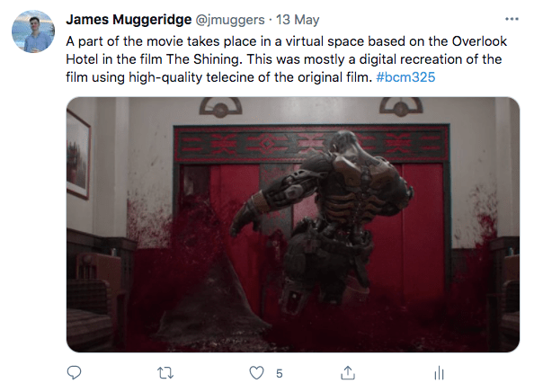Click James Muggeridge's profile avatar
534x392 pixels.
pos(33,31)
